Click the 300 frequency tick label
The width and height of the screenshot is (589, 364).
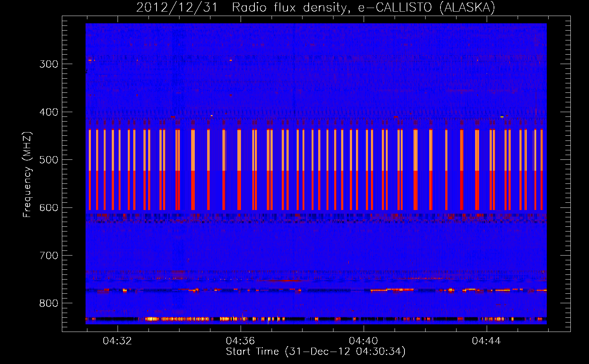click(49, 64)
